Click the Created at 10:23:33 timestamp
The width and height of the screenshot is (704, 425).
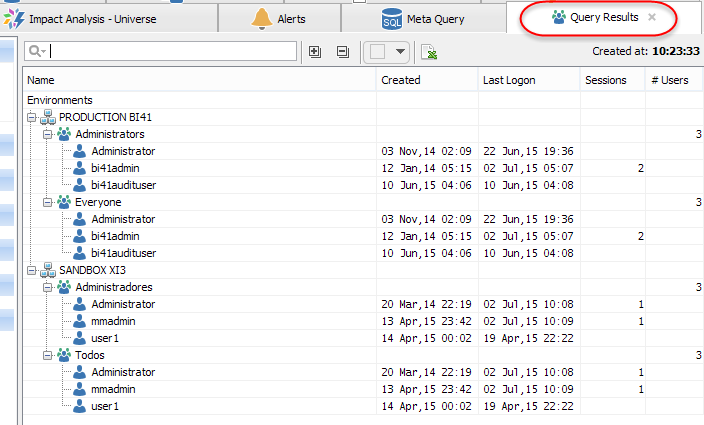coord(646,51)
